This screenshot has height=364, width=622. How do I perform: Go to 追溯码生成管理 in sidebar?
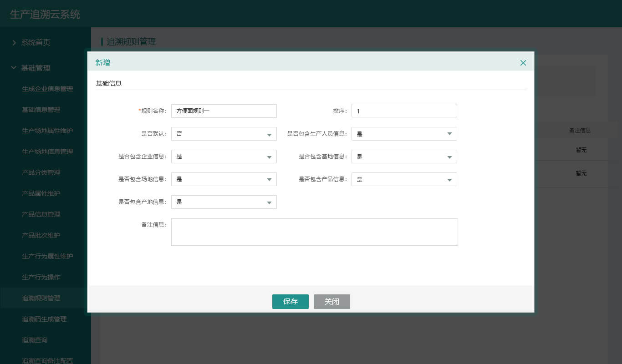point(44,319)
